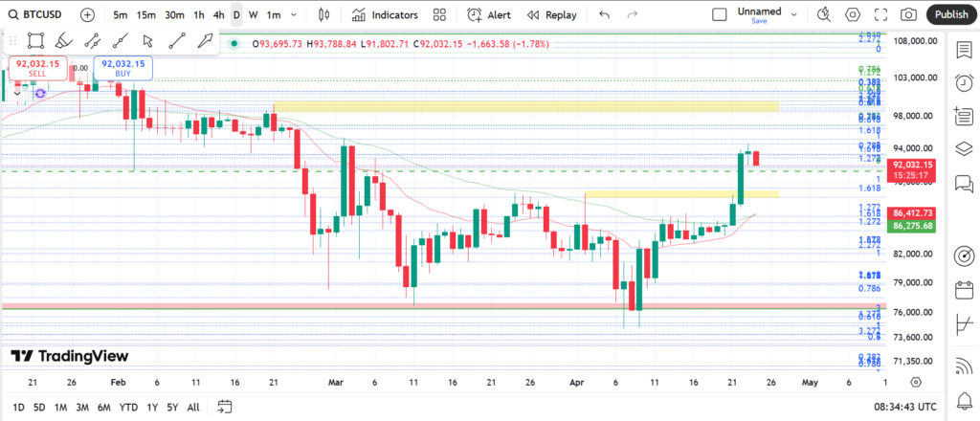
Task: Click the green market status dot
Action: pos(234,44)
